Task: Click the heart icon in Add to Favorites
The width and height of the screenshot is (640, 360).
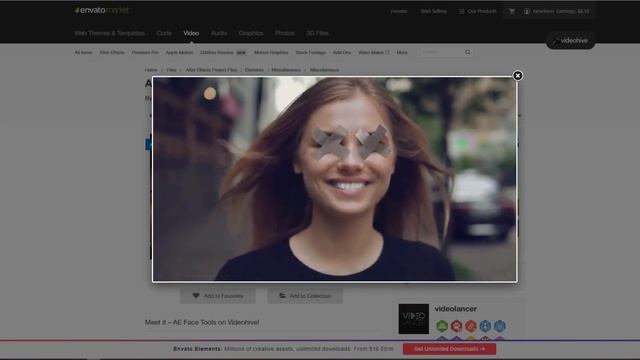Action: point(196,296)
